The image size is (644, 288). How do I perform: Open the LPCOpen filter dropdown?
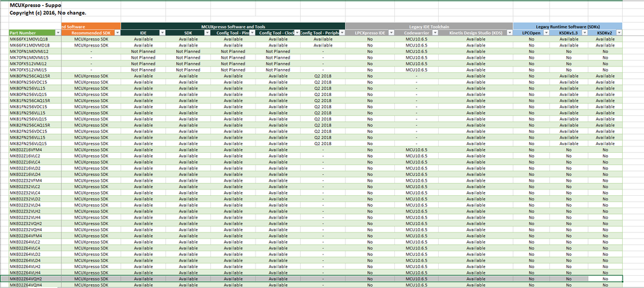click(547, 33)
